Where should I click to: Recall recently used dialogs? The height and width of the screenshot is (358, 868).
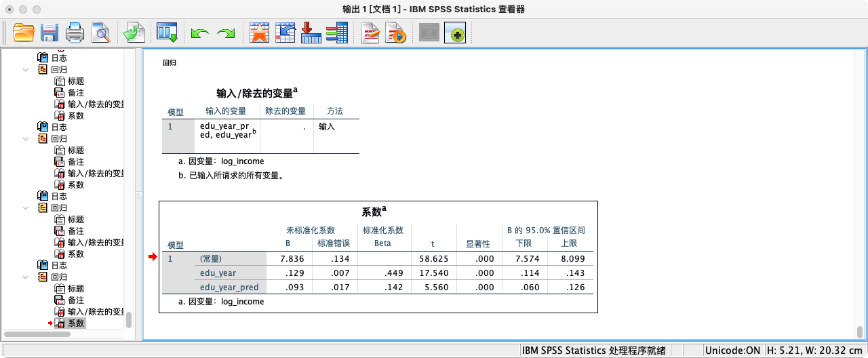167,33
